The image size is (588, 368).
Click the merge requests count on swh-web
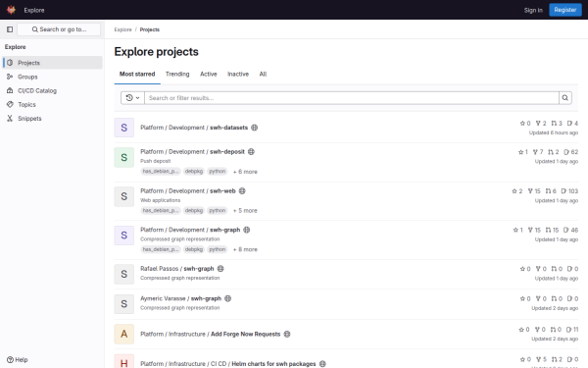[x=551, y=191]
